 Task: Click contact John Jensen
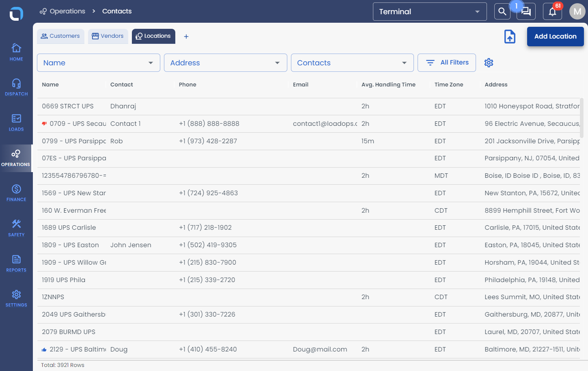[131, 245]
